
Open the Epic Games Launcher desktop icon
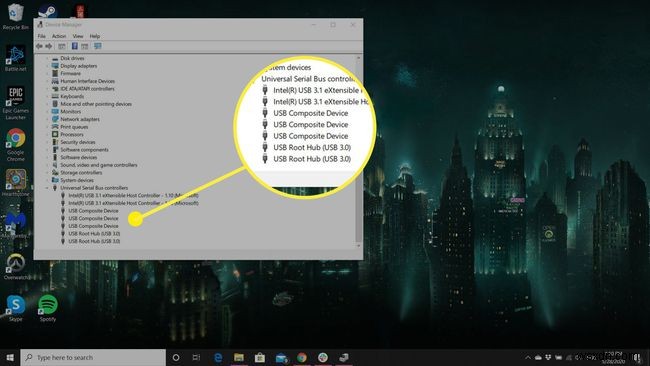coord(16,103)
